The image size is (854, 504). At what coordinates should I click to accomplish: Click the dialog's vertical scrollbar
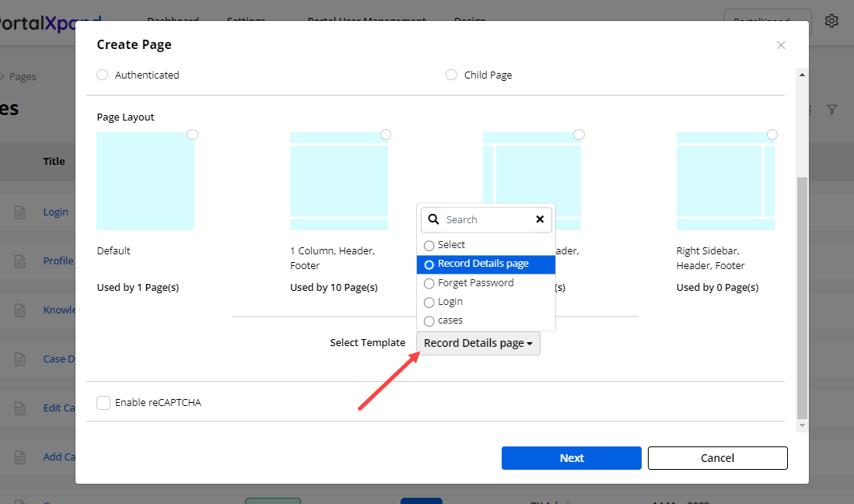[802, 296]
